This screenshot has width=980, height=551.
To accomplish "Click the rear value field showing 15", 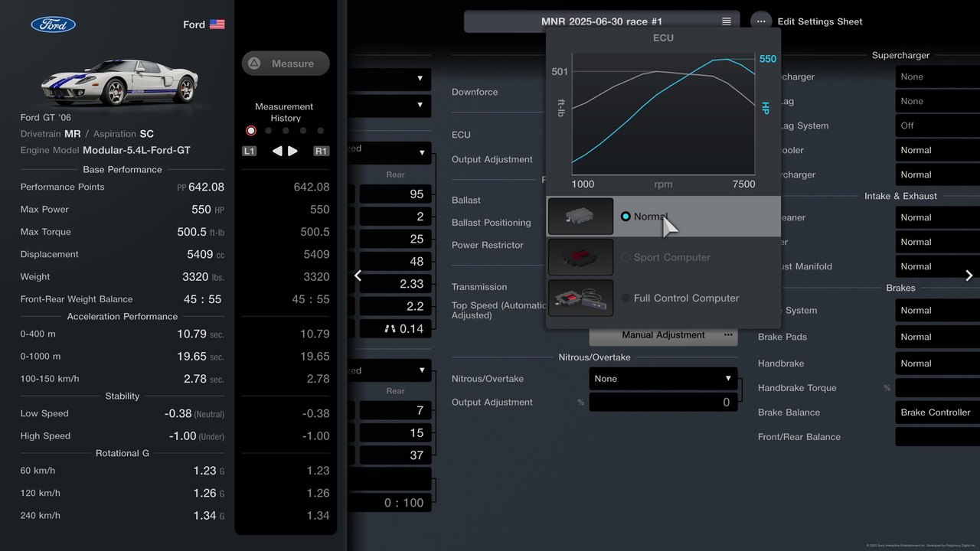I will click(395, 433).
